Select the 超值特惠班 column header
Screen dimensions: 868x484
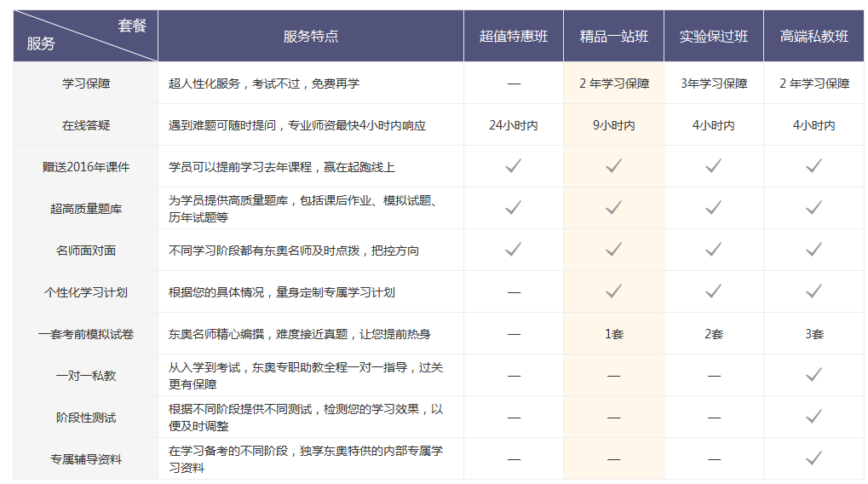(513, 37)
